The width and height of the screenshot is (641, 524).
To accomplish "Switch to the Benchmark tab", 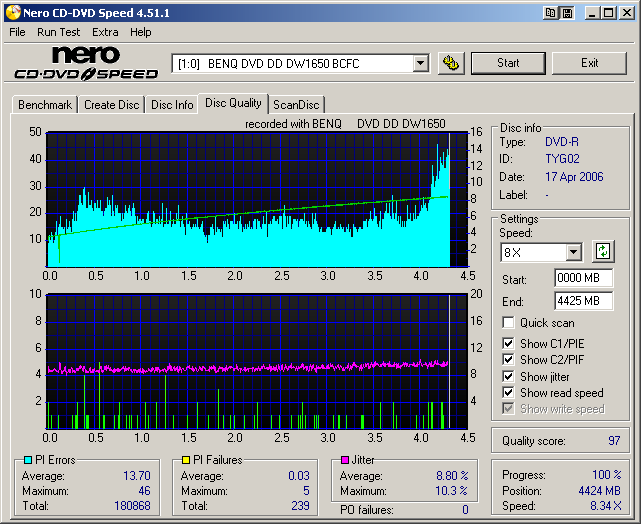I will click(45, 105).
